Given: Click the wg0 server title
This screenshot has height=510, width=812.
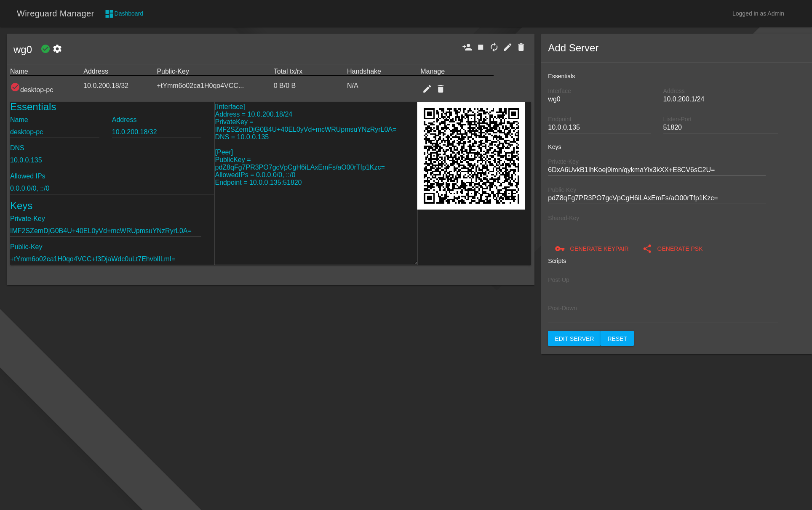Looking at the screenshot, I should point(23,50).
